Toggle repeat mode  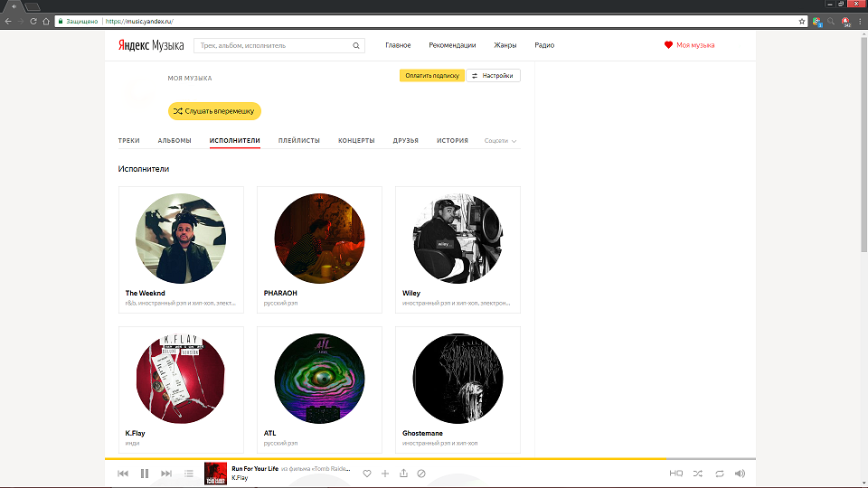[720, 474]
